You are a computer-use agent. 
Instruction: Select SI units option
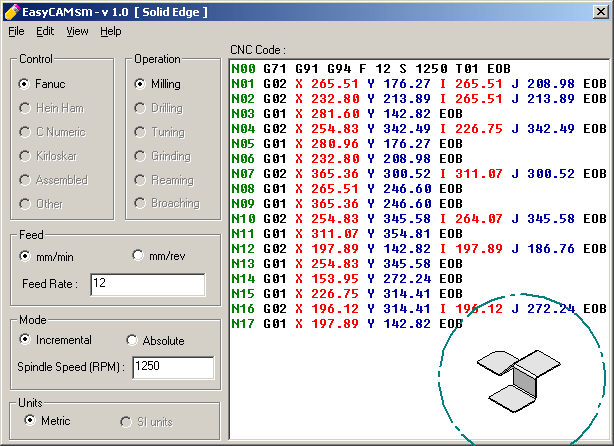tap(146, 422)
